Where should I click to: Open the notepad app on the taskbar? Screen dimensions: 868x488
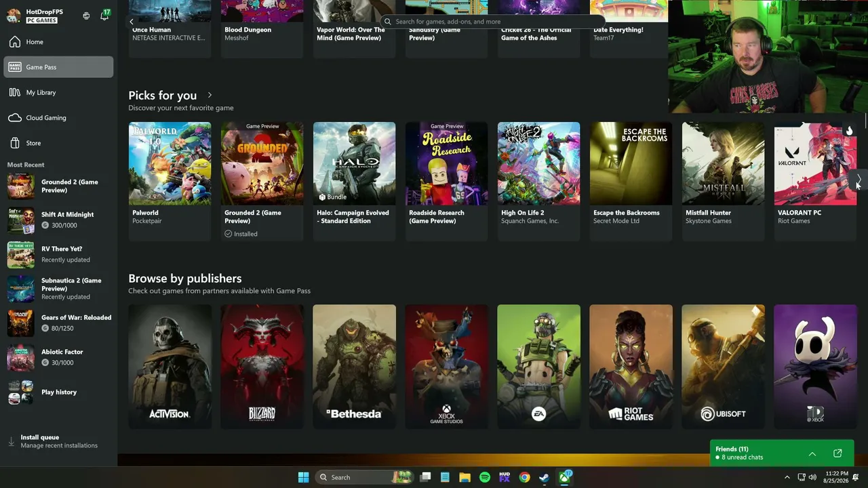click(445, 477)
